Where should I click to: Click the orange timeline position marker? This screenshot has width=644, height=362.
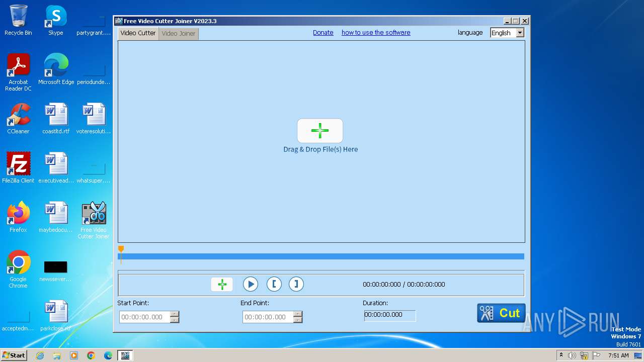(x=121, y=250)
